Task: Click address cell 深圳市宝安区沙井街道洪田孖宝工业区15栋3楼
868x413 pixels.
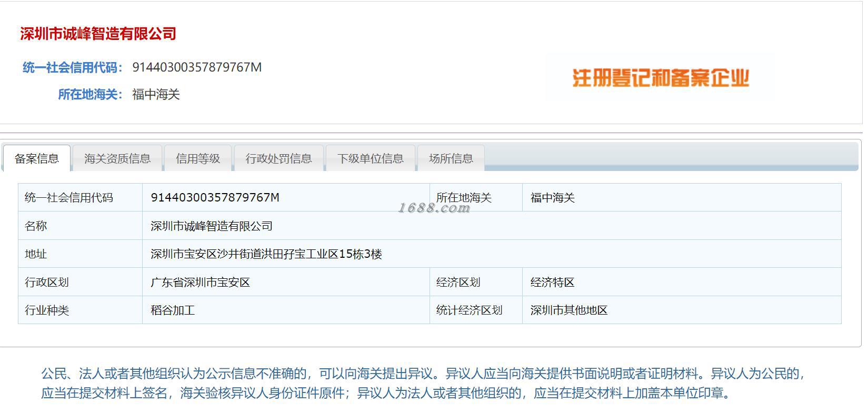Action: (x=492, y=254)
